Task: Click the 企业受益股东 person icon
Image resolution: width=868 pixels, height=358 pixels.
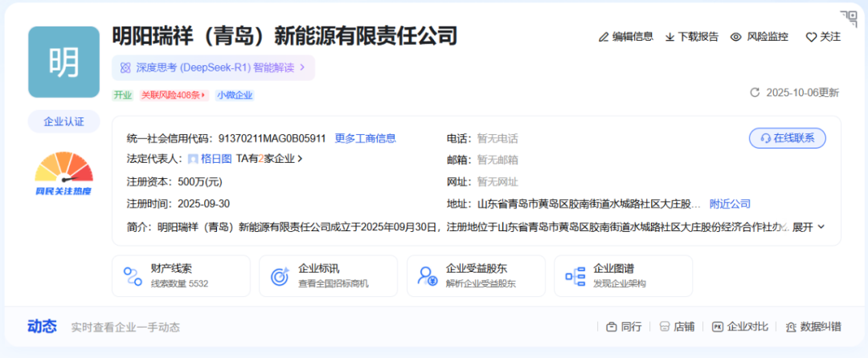Action: point(428,275)
